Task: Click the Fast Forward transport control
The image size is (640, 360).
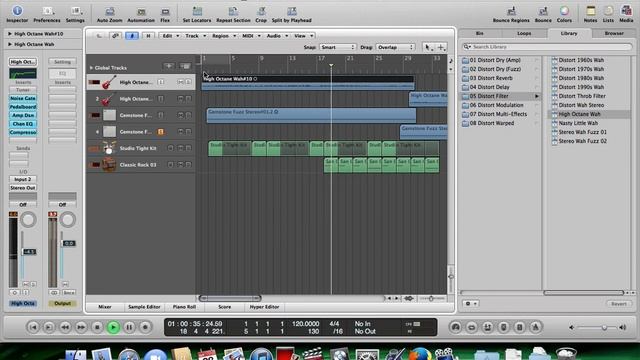Action: point(81,327)
